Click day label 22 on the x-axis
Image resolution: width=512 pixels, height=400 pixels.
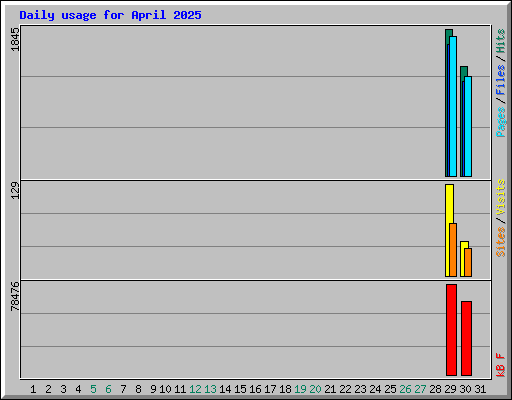pyautogui.click(x=345, y=389)
